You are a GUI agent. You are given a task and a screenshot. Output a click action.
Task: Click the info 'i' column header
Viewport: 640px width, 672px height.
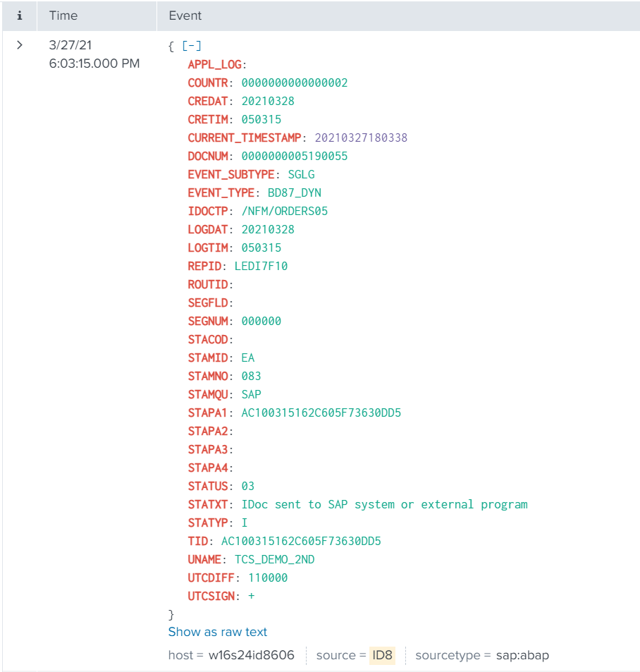20,16
